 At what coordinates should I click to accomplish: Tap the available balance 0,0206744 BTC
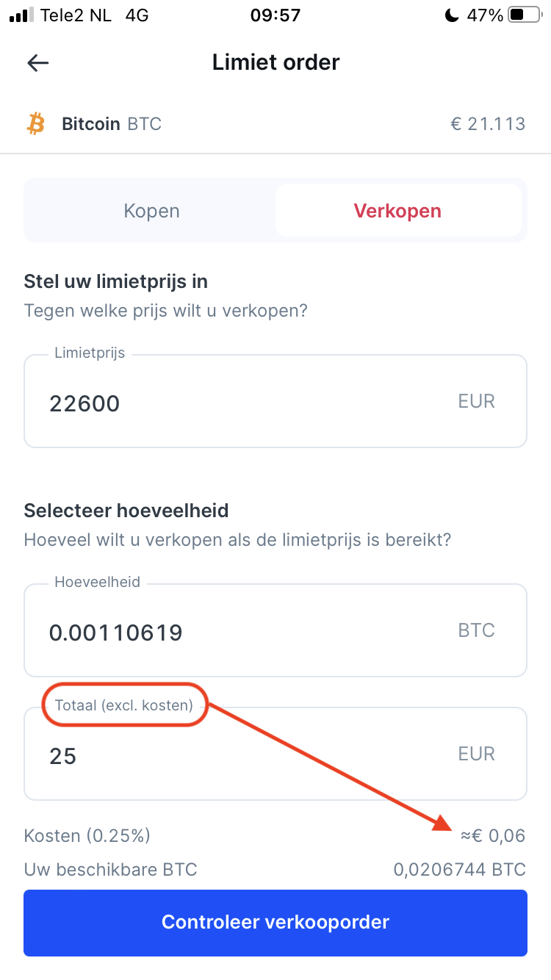460,870
